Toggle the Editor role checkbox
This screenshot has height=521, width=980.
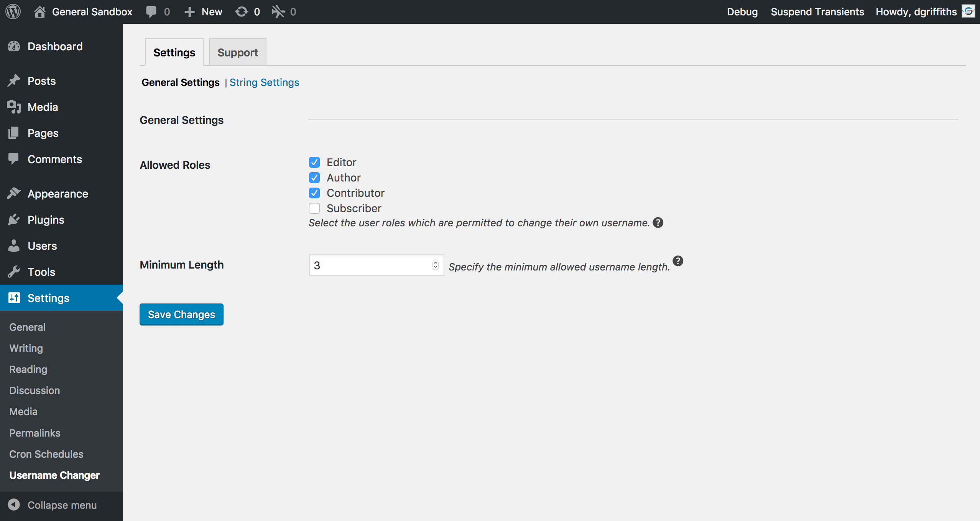tap(314, 162)
